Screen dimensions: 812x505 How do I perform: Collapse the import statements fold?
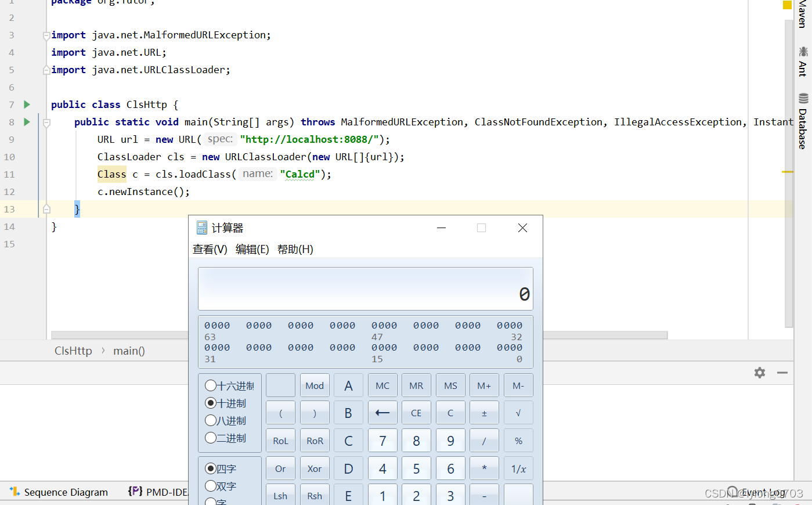point(46,35)
